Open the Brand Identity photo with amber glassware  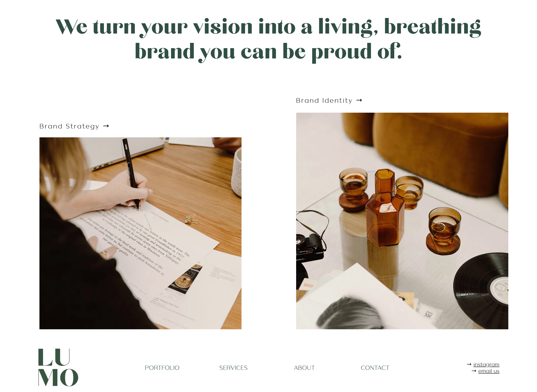point(402,221)
